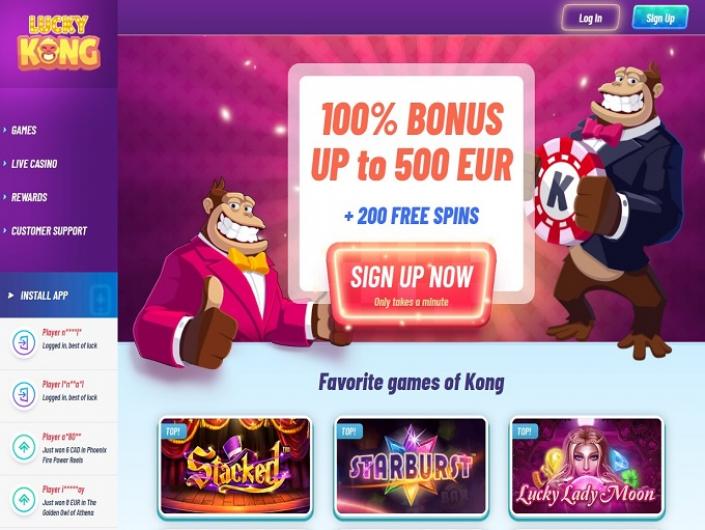Click the second player's login icon
Viewport: 705px width, 530px height.
click(x=24, y=395)
